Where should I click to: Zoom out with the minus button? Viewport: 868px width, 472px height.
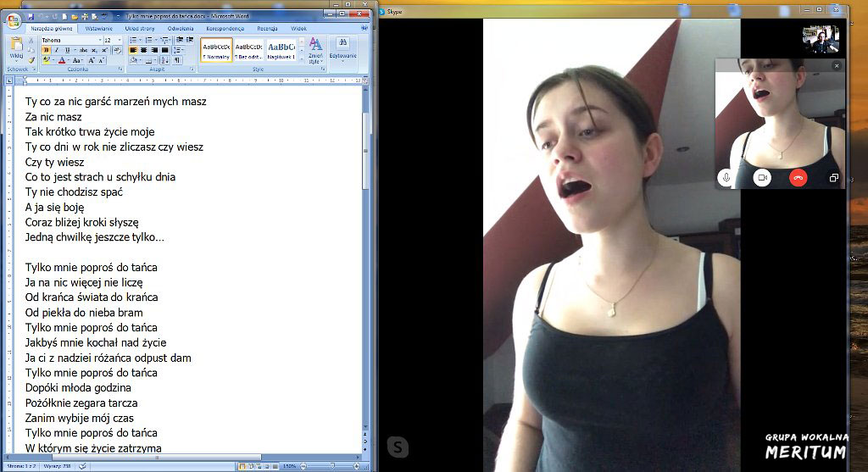pyautogui.click(x=303, y=466)
